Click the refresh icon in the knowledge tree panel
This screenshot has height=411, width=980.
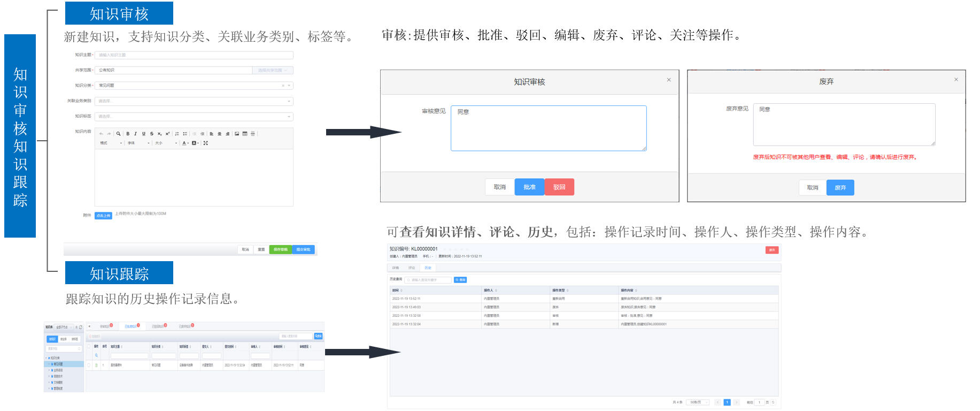[81, 327]
